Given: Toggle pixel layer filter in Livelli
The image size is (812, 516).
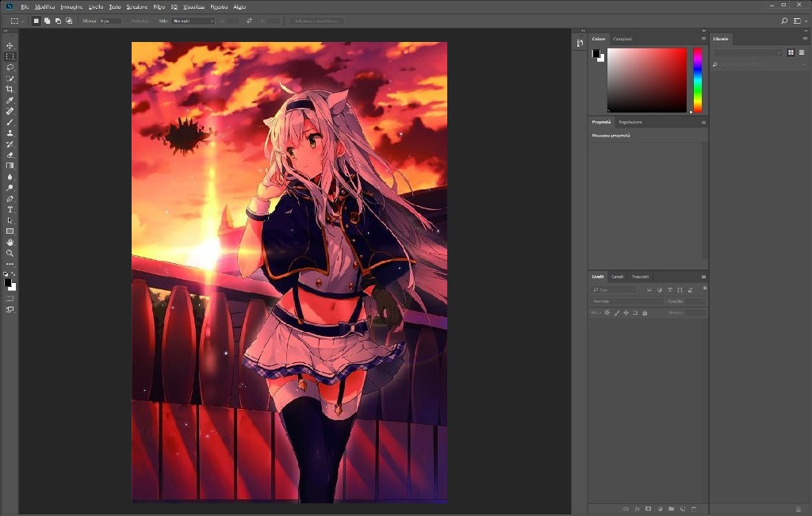Looking at the screenshot, I should click(649, 290).
